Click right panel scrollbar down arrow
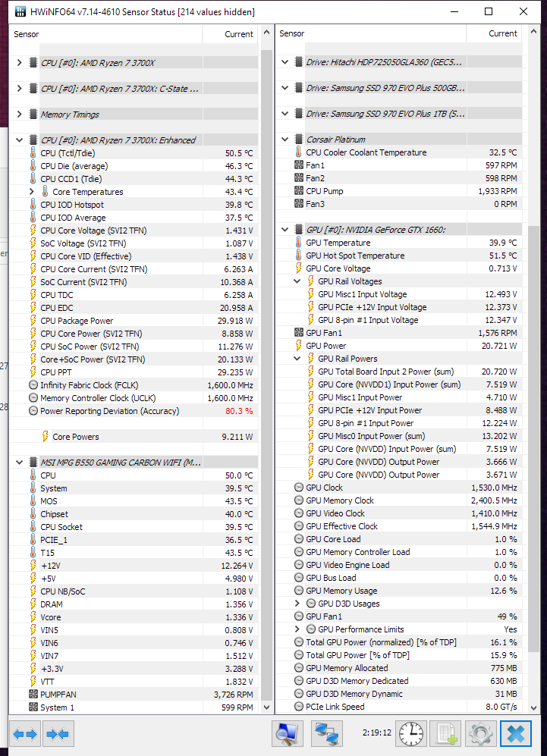 tap(533, 707)
